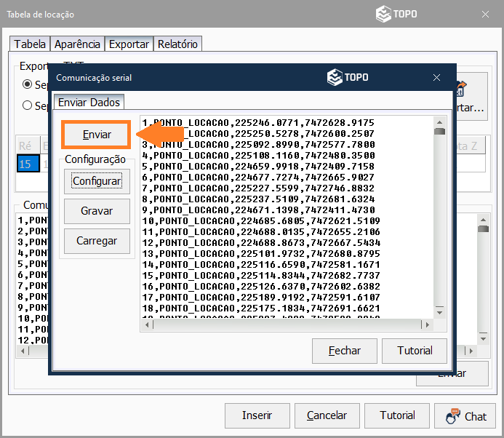
Task: Click the Configurar button
Action: coord(97,180)
